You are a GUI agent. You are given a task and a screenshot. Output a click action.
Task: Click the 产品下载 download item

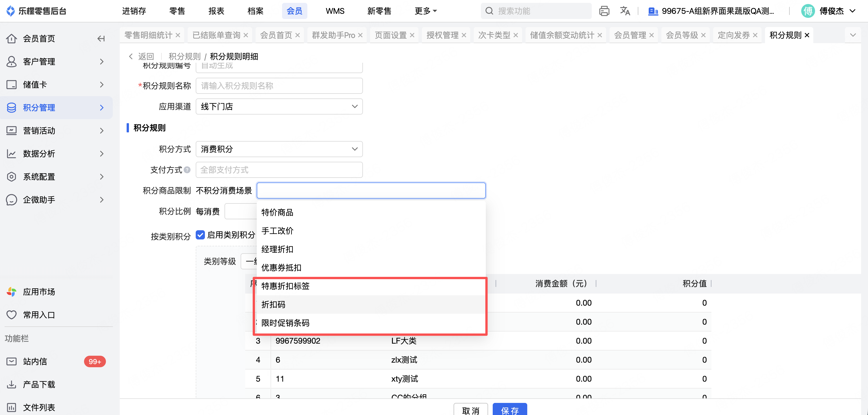tap(39, 384)
